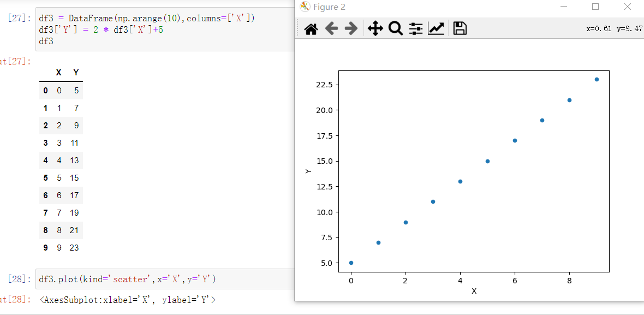644x315 pixels.
Task: Click the code cell with the df3 DataFrame definition
Action: pos(165,29)
